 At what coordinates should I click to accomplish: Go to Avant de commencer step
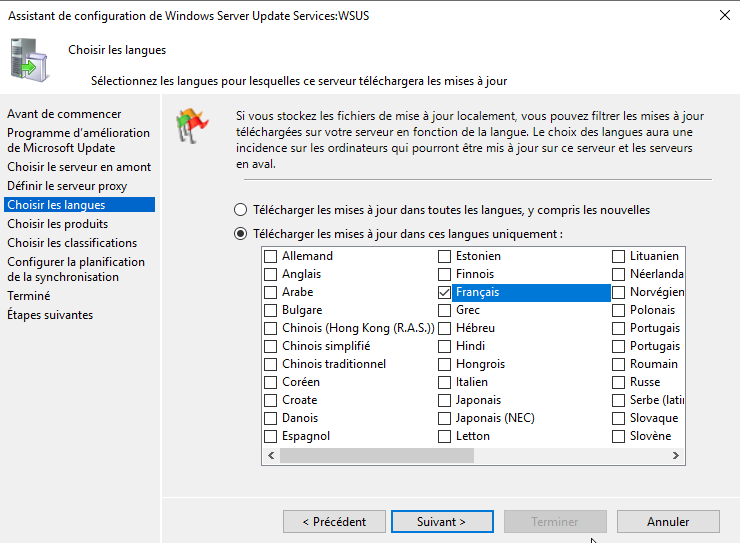(x=64, y=114)
